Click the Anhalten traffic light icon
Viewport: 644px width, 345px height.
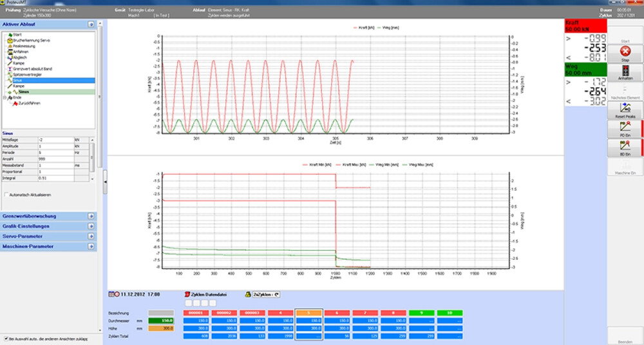[625, 70]
